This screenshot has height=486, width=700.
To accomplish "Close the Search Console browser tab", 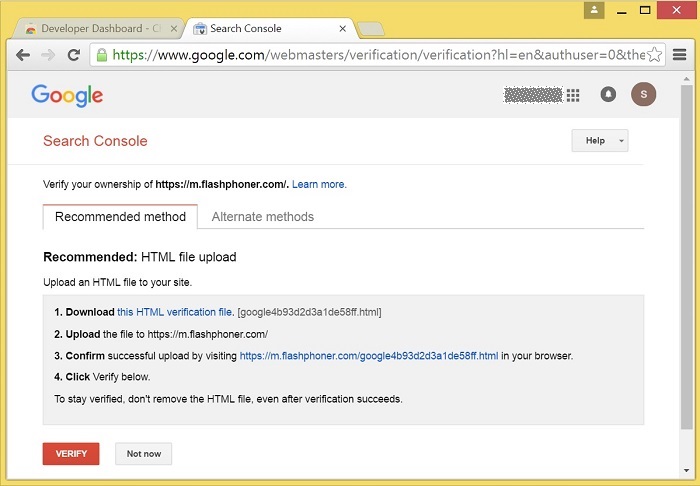I will point(343,28).
